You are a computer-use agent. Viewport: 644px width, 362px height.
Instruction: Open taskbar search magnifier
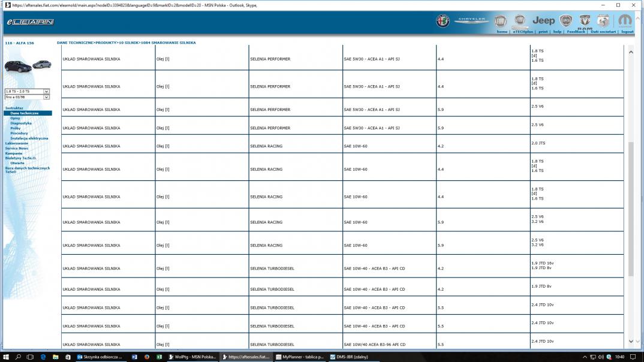click(18, 357)
